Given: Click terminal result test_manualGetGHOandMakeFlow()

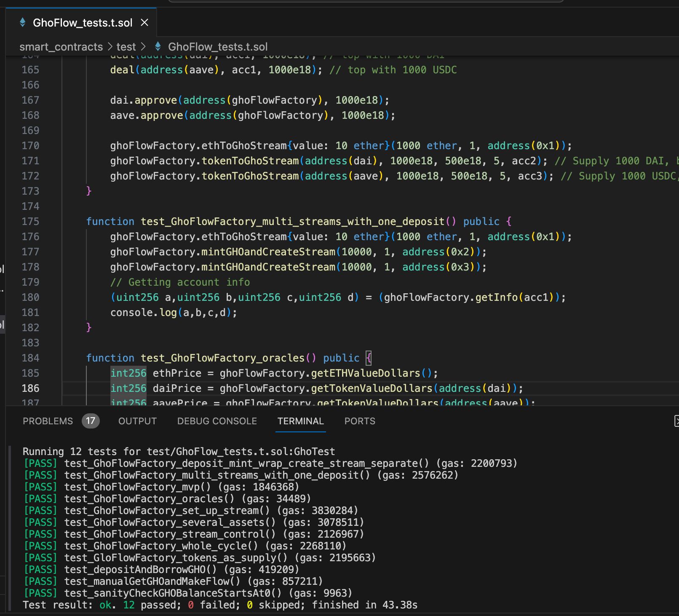Looking at the screenshot, I should pos(173,581).
